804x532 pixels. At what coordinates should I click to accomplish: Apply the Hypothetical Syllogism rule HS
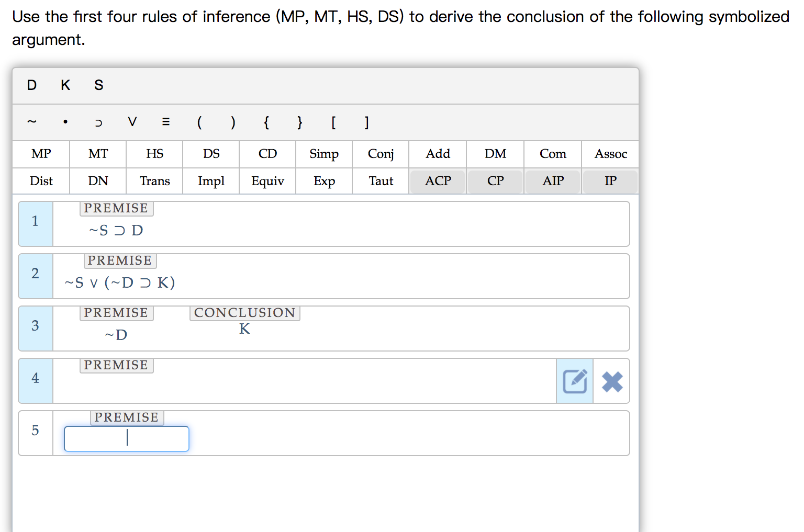point(154,154)
